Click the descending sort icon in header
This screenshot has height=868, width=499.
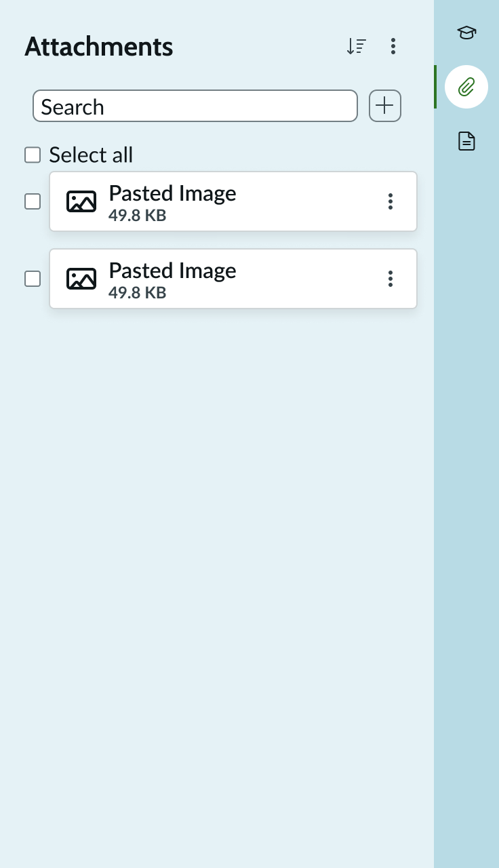click(356, 45)
